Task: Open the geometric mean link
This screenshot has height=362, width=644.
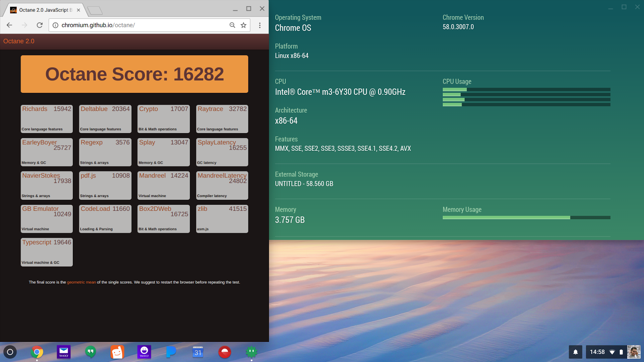Action: [81, 282]
